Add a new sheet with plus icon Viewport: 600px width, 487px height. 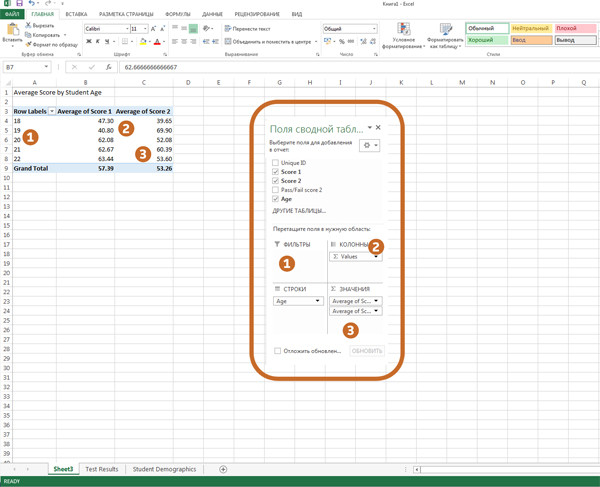223,469
